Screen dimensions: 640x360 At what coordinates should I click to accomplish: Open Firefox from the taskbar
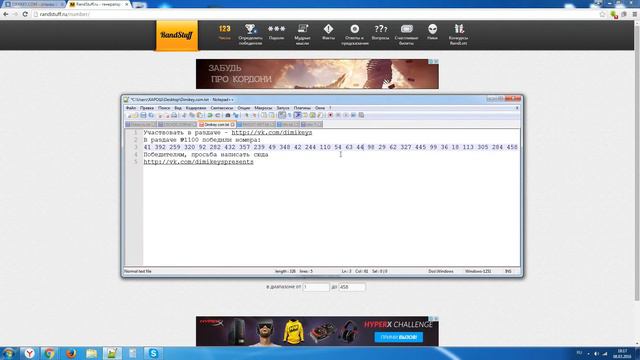point(71,353)
